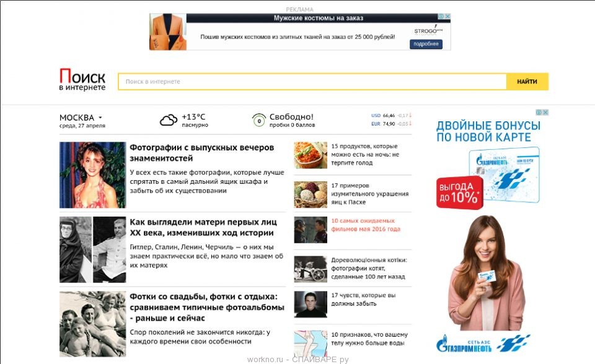Click the traffic status circle icon
This screenshot has width=595, height=364.
[259, 120]
